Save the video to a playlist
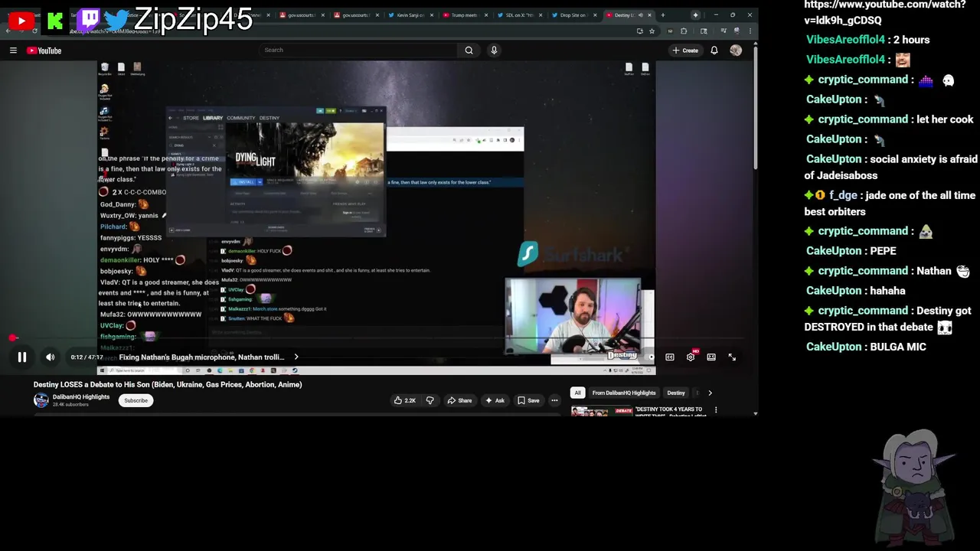The image size is (980, 551). pos(528,400)
